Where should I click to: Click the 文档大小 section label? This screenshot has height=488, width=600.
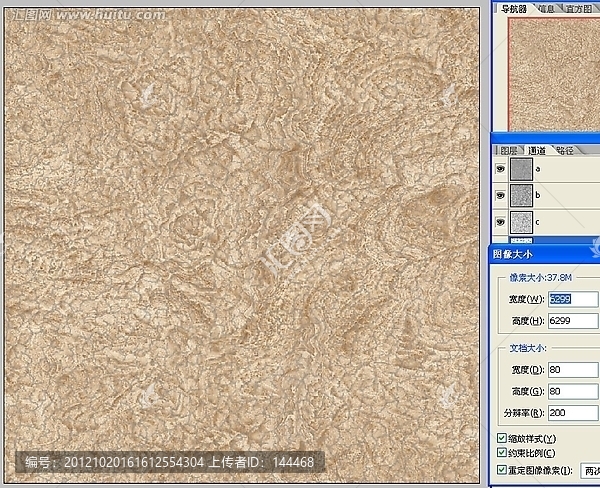click(x=528, y=348)
